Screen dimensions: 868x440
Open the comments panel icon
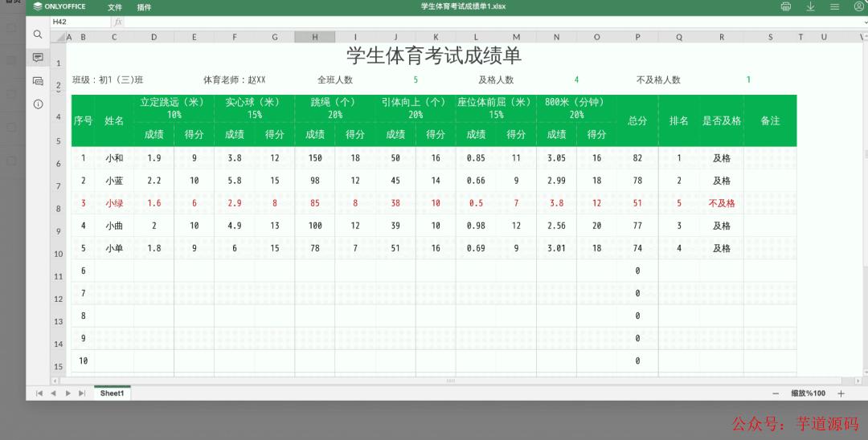point(38,57)
